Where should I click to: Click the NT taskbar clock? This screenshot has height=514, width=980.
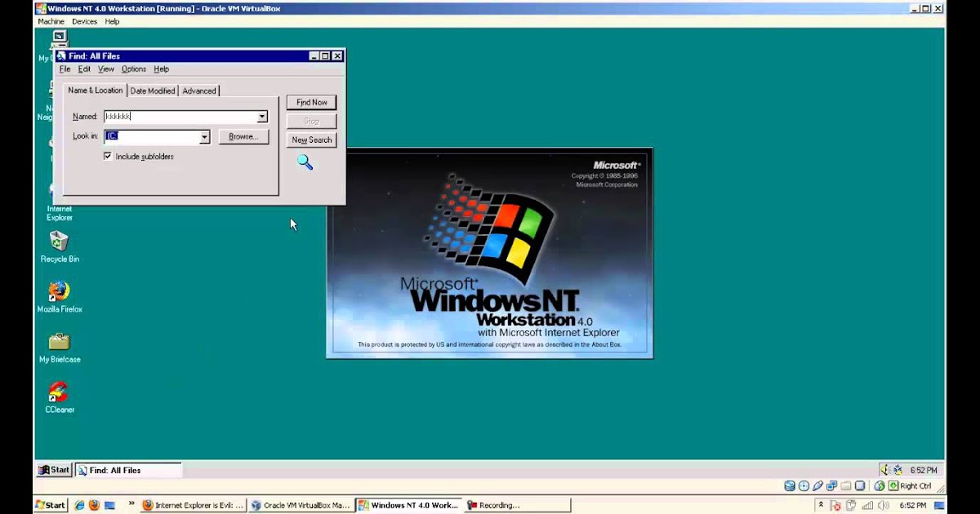923,470
